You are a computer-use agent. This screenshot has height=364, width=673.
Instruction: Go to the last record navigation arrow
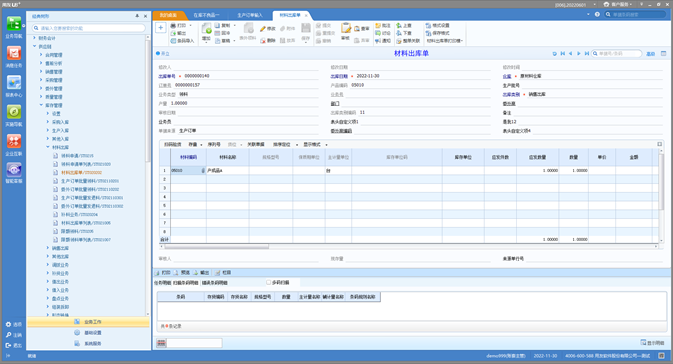click(586, 54)
